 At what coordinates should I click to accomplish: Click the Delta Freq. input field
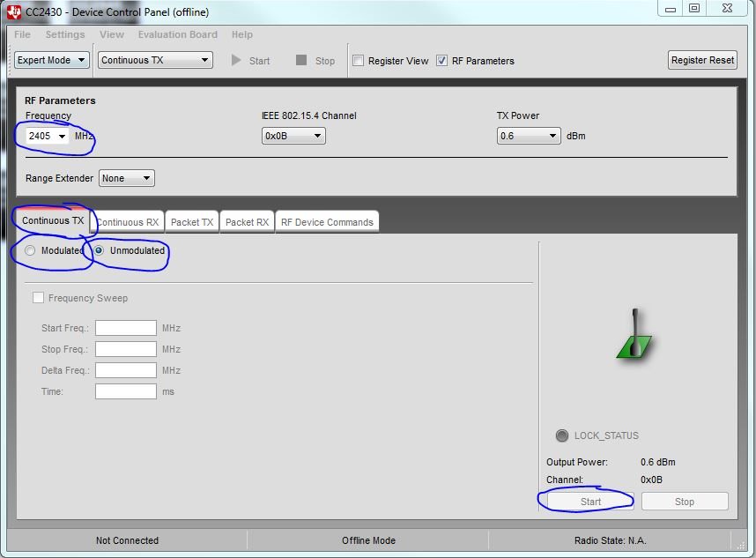pos(126,370)
